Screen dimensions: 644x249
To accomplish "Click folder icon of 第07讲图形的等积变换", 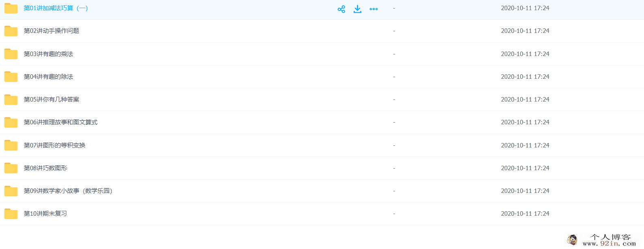I will (11, 145).
